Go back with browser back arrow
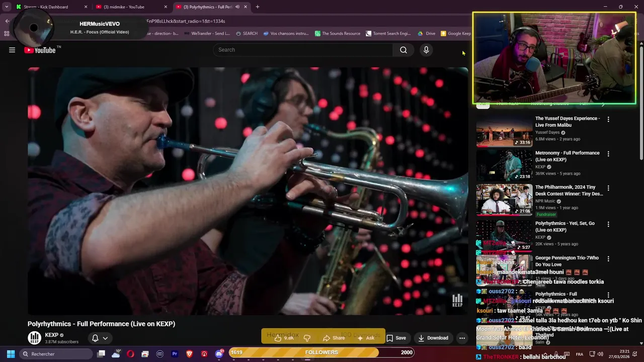The image size is (644, 362). (x=7, y=21)
